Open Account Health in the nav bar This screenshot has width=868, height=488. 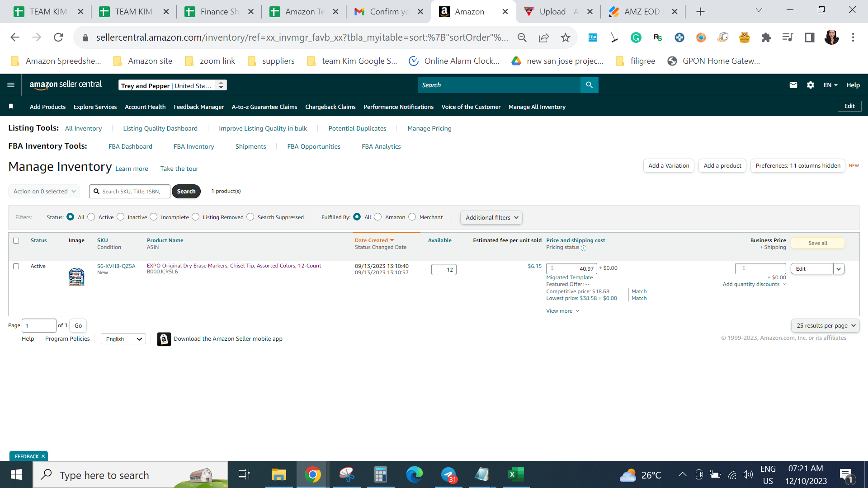coord(145,107)
